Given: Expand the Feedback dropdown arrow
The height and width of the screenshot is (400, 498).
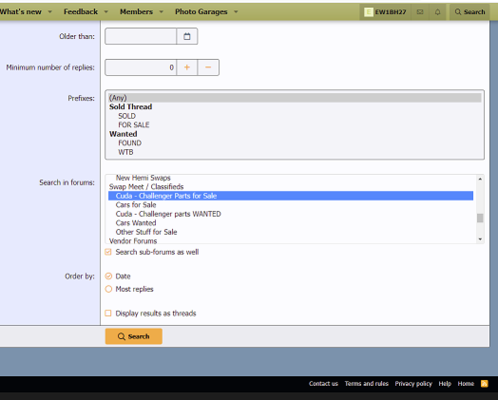Looking at the screenshot, I should tap(106, 12).
